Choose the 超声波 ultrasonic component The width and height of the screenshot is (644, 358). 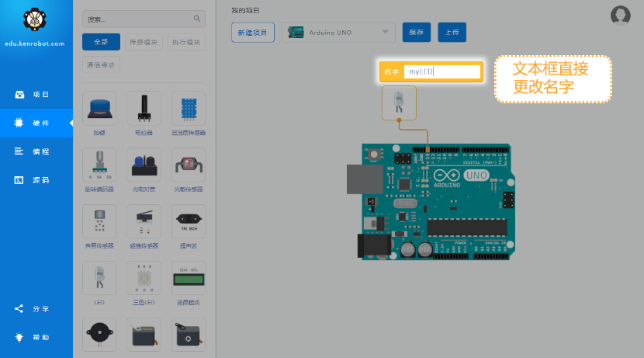point(189,221)
